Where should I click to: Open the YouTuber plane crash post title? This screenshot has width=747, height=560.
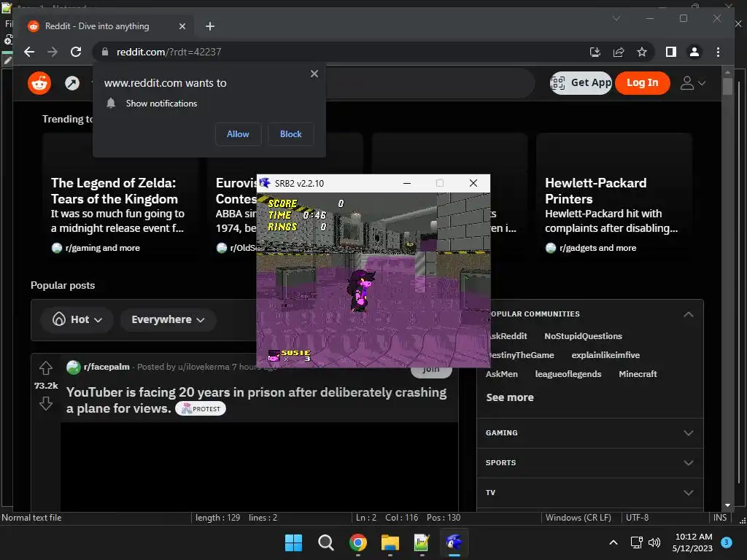(256, 400)
